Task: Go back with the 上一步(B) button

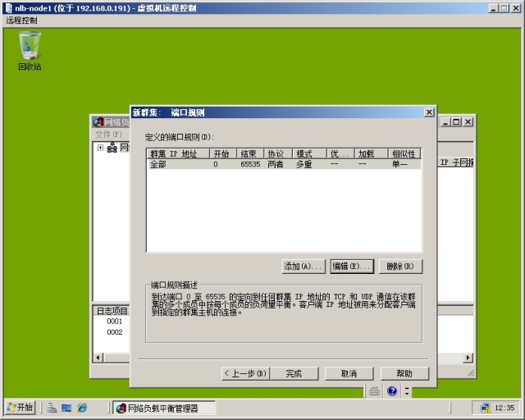Action: [245, 373]
